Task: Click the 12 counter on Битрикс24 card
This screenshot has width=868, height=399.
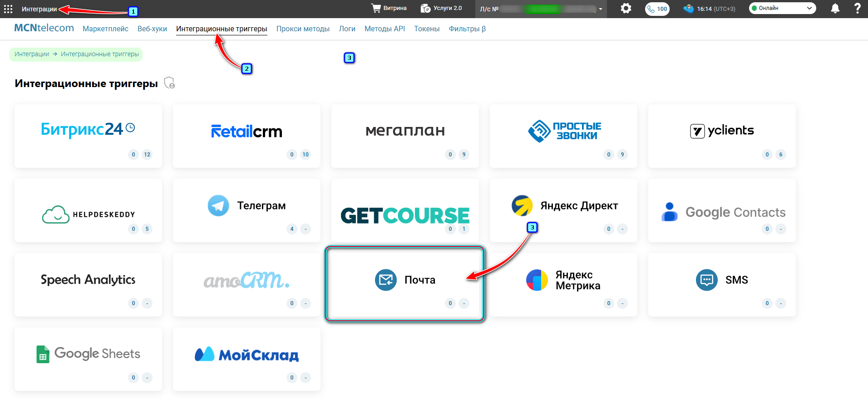Action: point(147,155)
